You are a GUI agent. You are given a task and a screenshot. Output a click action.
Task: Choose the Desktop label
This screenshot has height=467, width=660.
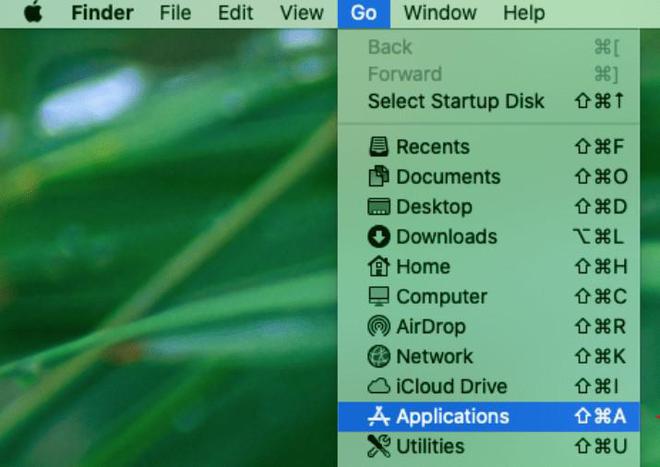point(434,207)
